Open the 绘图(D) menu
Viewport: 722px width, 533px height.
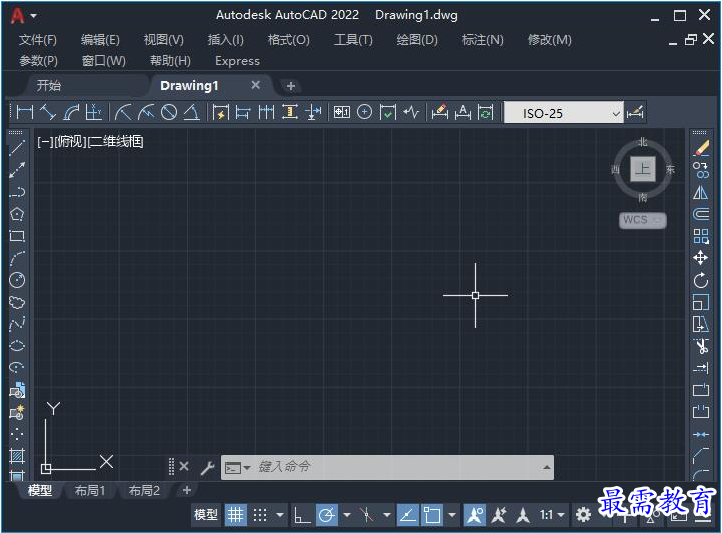coord(417,40)
